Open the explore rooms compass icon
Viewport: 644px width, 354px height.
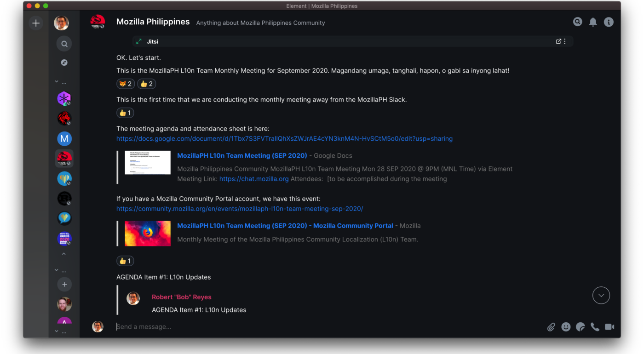pyautogui.click(x=64, y=63)
